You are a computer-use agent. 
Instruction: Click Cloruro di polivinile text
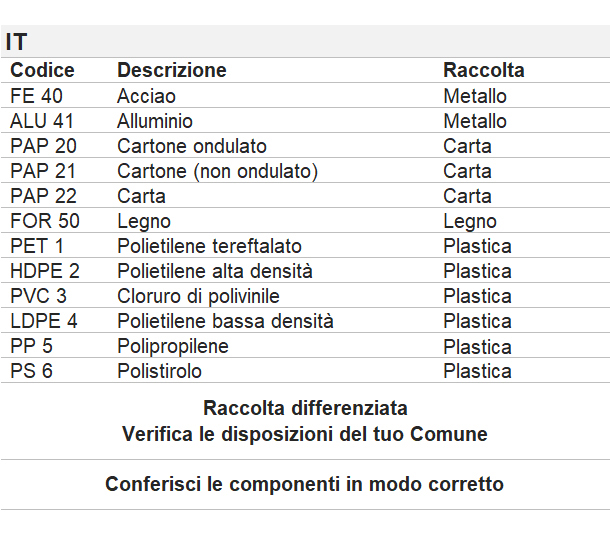[198, 296]
